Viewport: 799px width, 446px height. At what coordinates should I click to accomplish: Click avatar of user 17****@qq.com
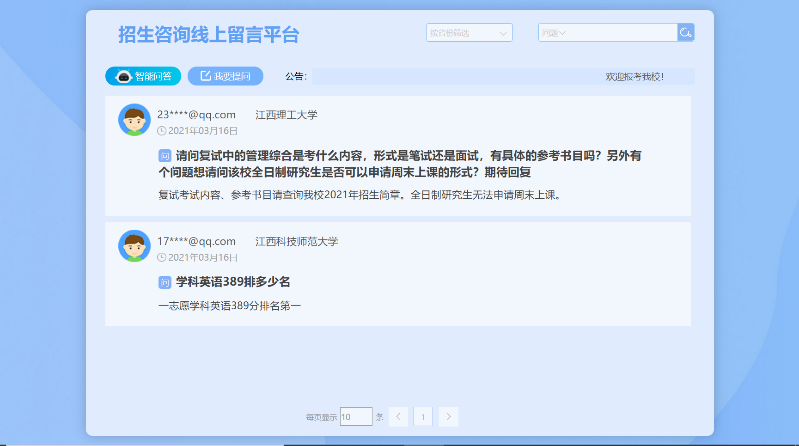tap(134, 246)
